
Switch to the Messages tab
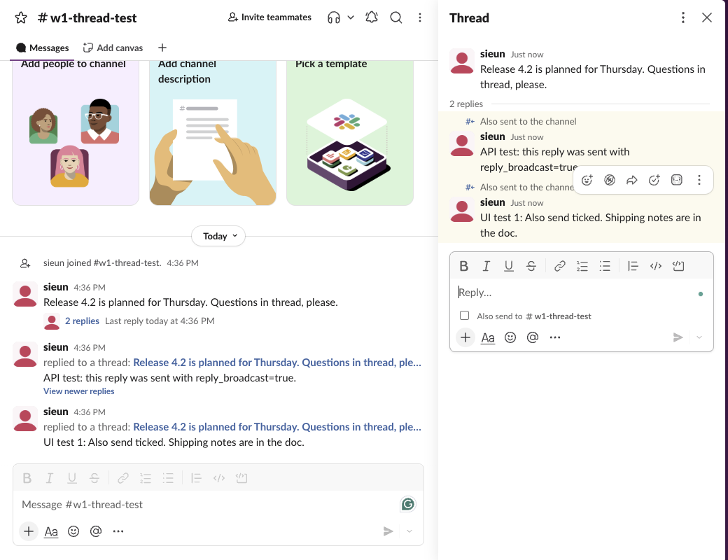coord(42,48)
